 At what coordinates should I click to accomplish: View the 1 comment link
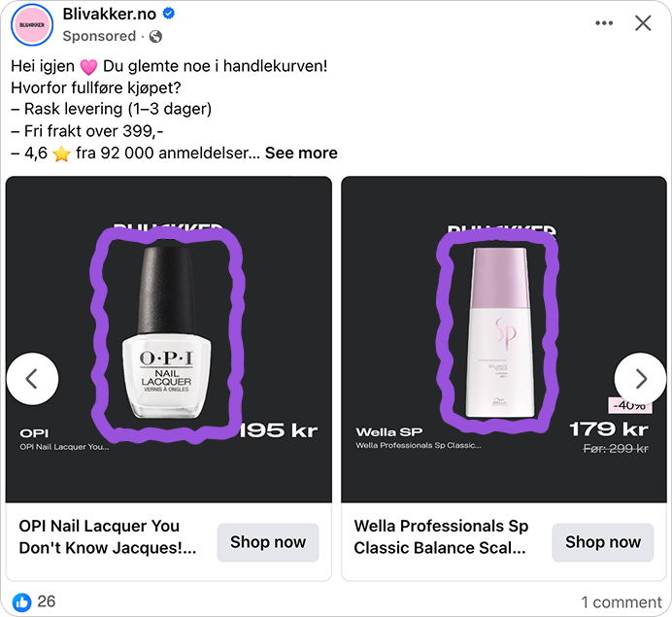[x=622, y=602]
